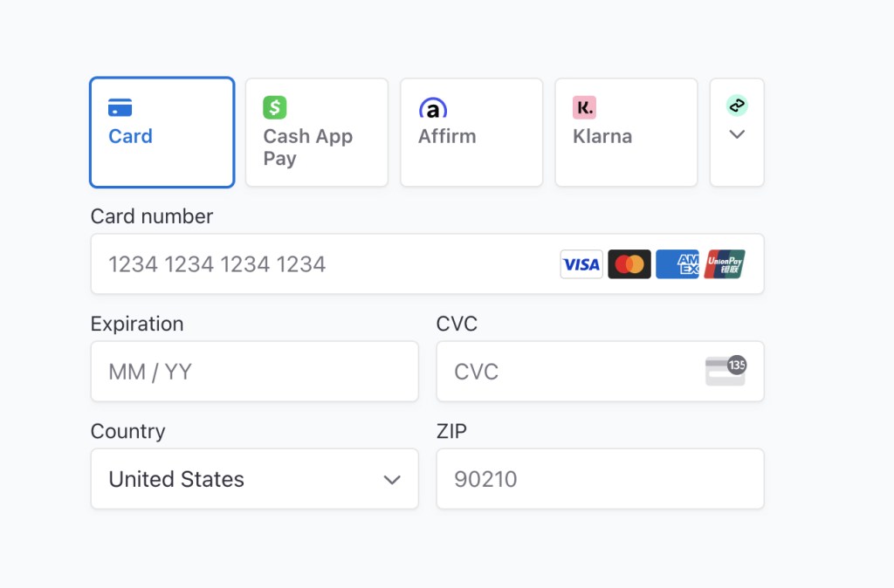This screenshot has height=588, width=894.
Task: Click the MM / YY expiration field
Action: [254, 371]
